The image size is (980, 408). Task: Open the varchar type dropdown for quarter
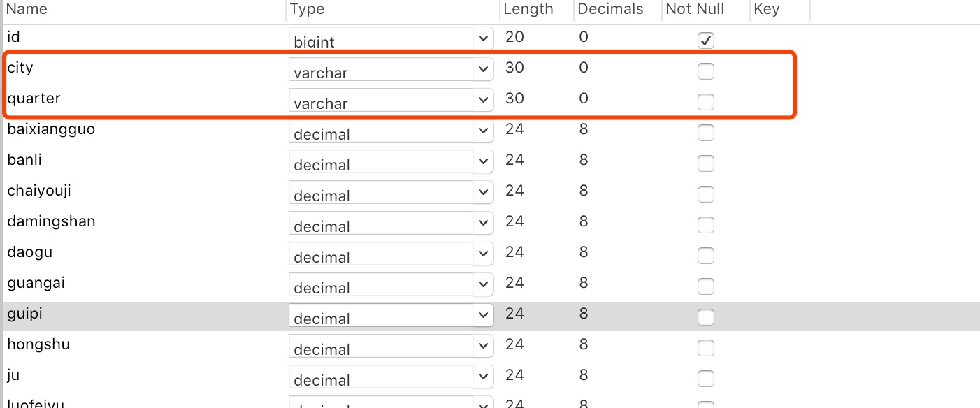pyautogui.click(x=483, y=100)
